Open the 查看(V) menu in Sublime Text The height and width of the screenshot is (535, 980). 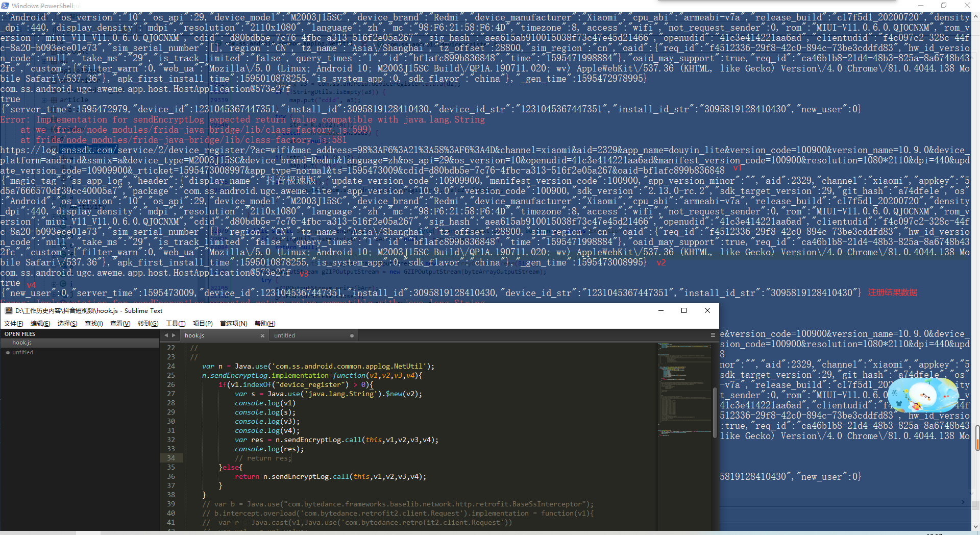(120, 324)
